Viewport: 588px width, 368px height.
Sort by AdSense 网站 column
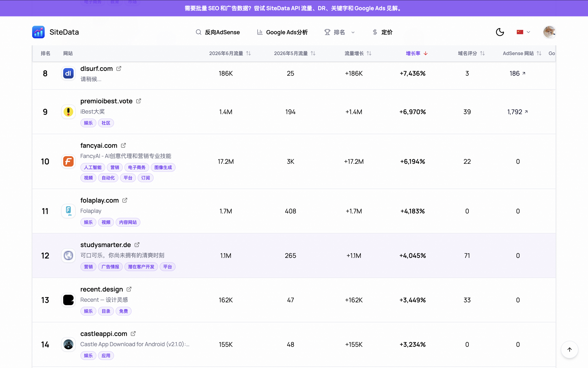pyautogui.click(x=522, y=53)
